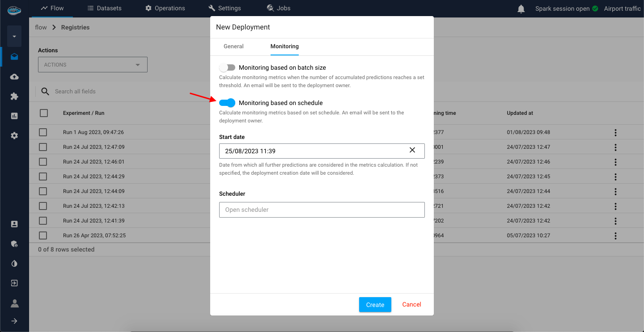The image size is (644, 332).
Task: Click the Open scheduler field
Action: [x=322, y=210]
